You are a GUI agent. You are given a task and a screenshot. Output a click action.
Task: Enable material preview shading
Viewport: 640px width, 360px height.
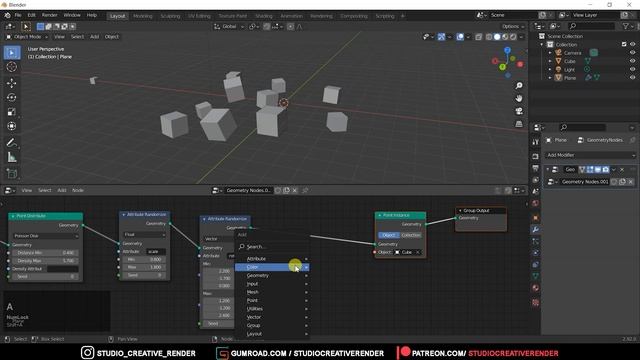coord(505,37)
